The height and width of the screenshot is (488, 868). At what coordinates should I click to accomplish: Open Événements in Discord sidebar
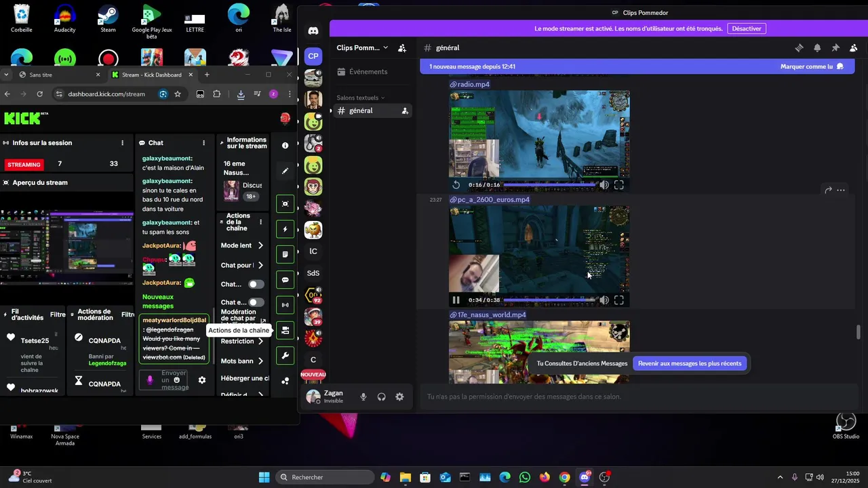(x=372, y=72)
